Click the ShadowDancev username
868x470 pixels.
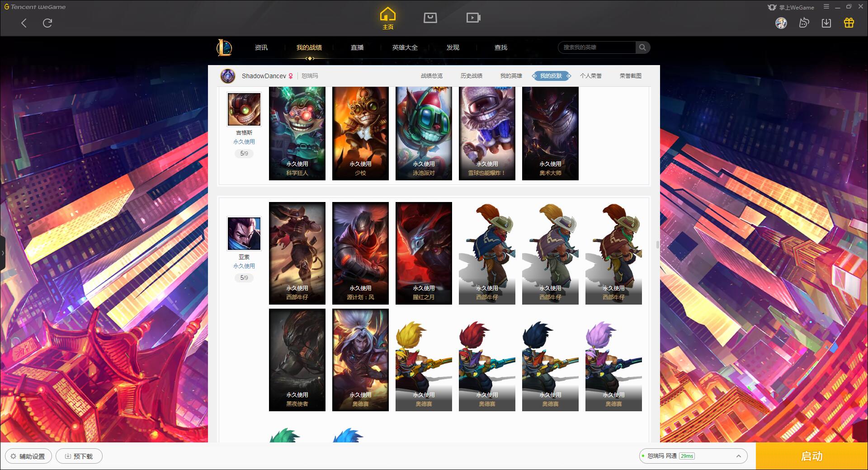(x=264, y=76)
